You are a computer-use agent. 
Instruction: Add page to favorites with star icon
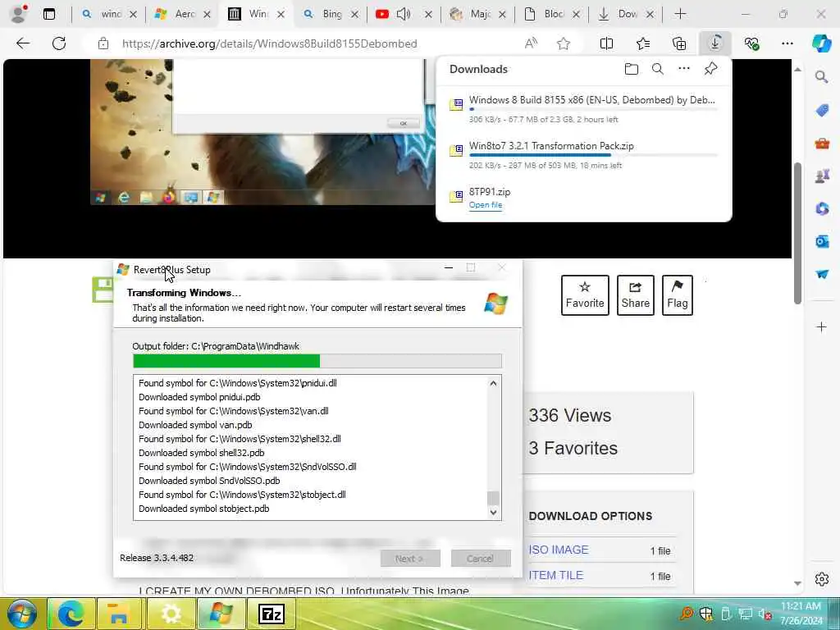tap(563, 43)
